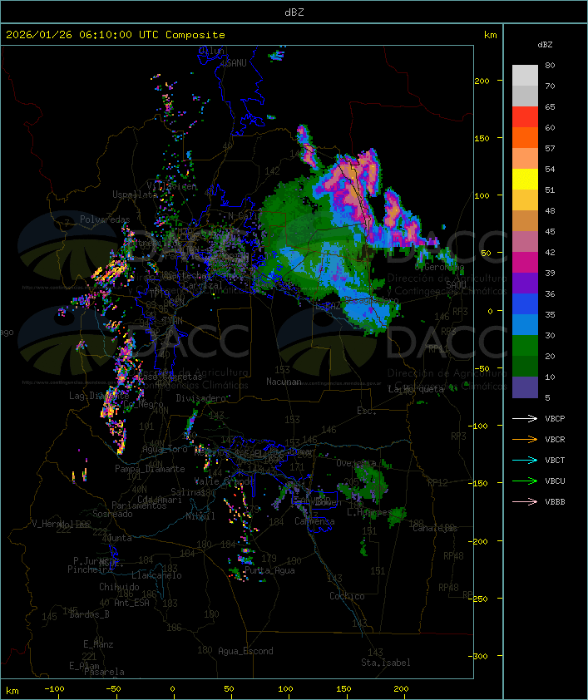This screenshot has height=700, width=588.
Task: Click the Nacunan place label
Action: coord(284,382)
